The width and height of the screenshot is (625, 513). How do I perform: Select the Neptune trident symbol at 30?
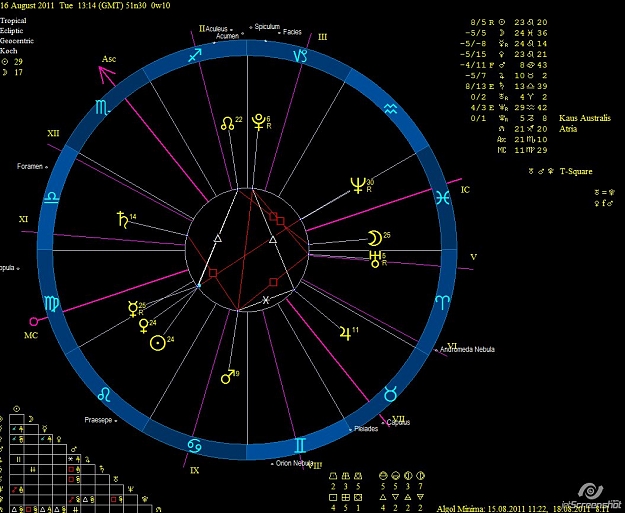tap(358, 185)
